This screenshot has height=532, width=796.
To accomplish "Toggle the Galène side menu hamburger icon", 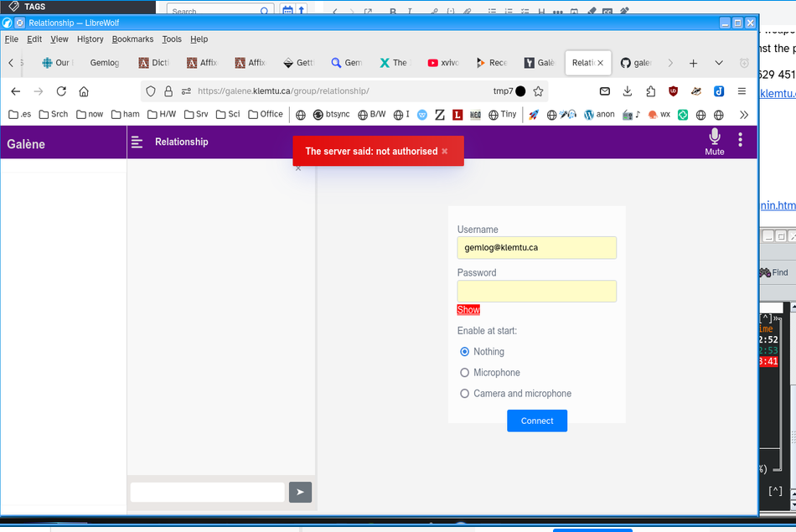I will tap(137, 142).
